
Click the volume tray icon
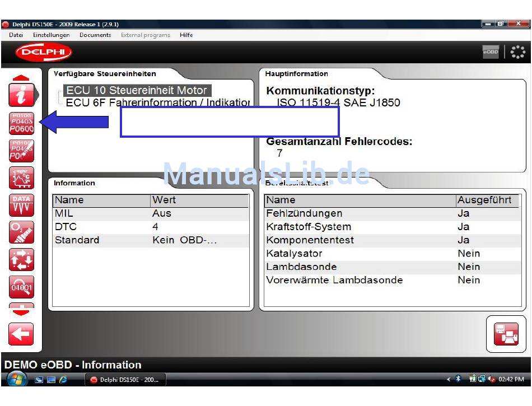tap(491, 379)
